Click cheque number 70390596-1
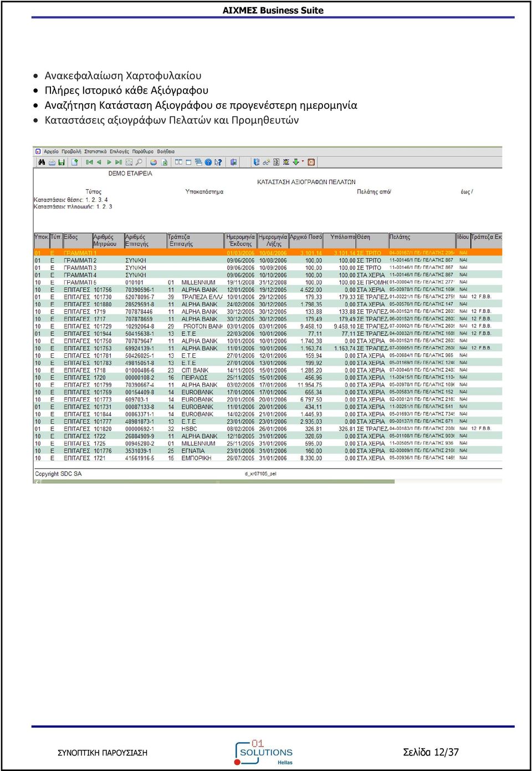Image resolution: width=532 pixels, height=771 pixels. 140,290
